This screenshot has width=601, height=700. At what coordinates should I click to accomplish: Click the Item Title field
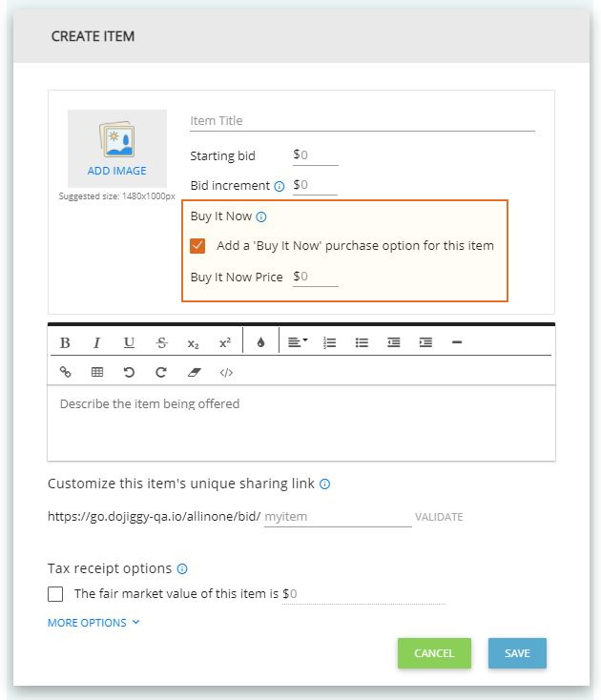(x=363, y=121)
